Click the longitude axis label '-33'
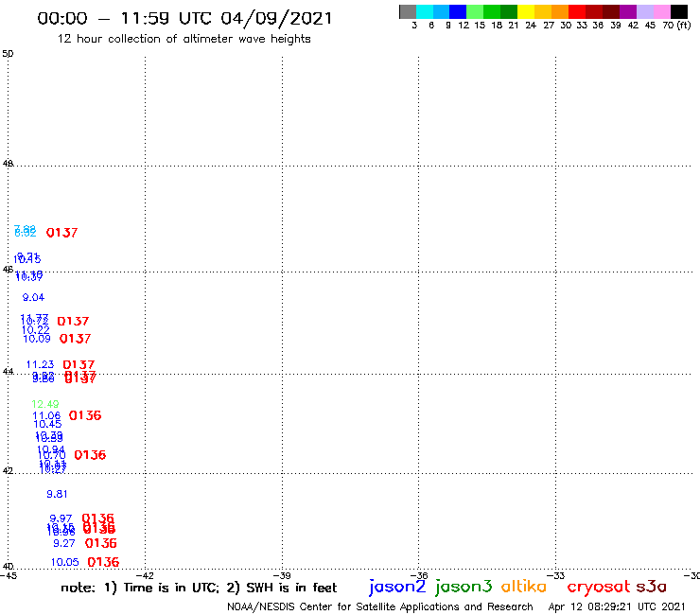The image size is (700, 615). pos(556,575)
